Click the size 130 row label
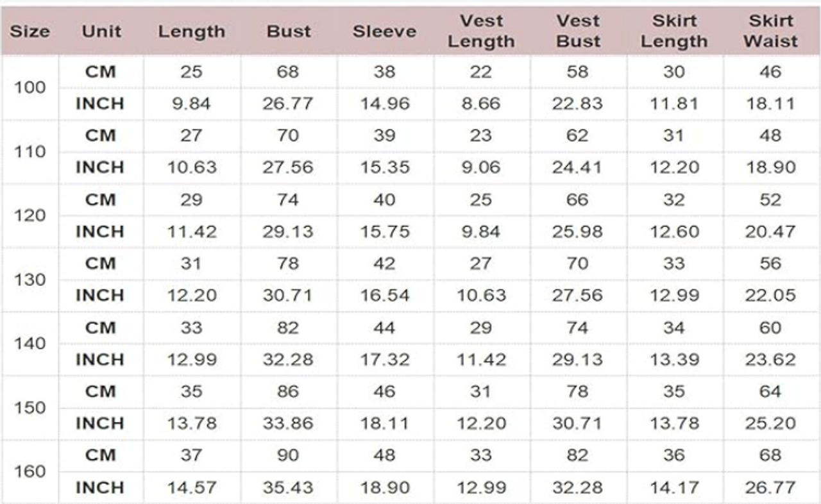This screenshot has height=504, width=821. 30,280
